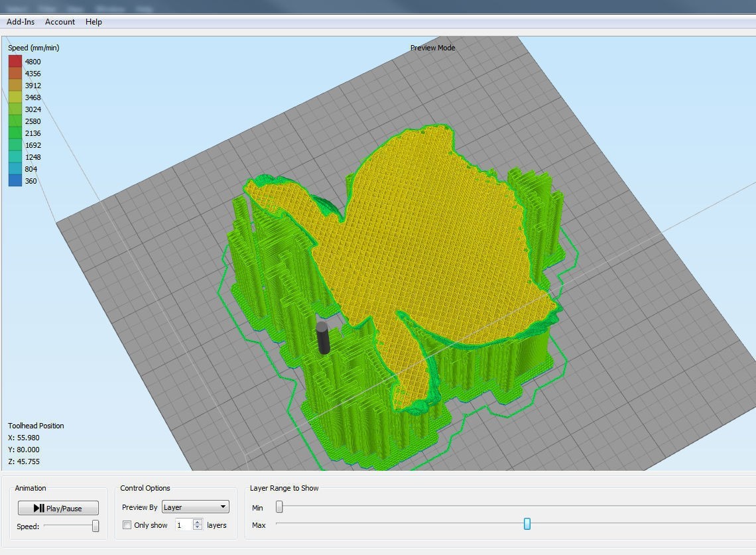Enable the Only show layers checkbox
The width and height of the screenshot is (756, 555).
(127, 525)
